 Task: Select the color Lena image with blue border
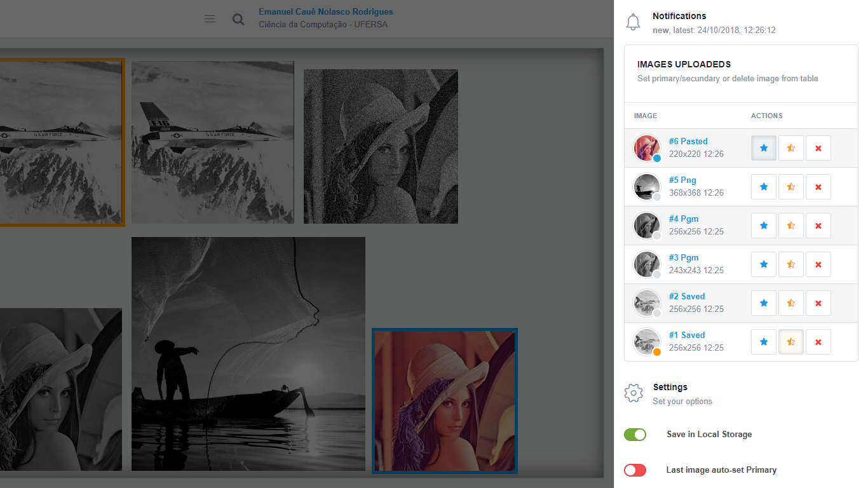pyautogui.click(x=445, y=401)
